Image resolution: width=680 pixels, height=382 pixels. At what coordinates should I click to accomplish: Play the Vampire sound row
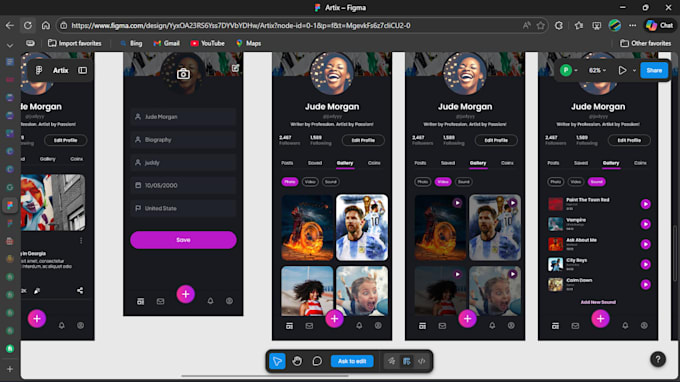point(645,224)
